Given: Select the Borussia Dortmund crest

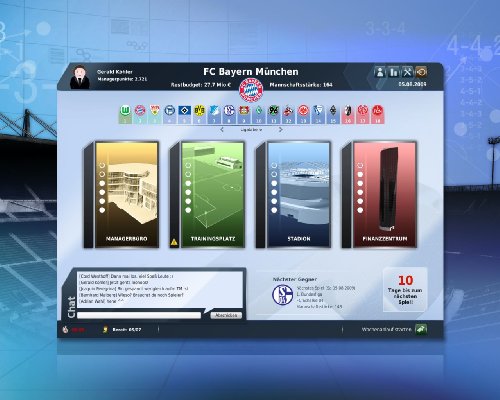Looking at the screenshot, I should [x=199, y=110].
